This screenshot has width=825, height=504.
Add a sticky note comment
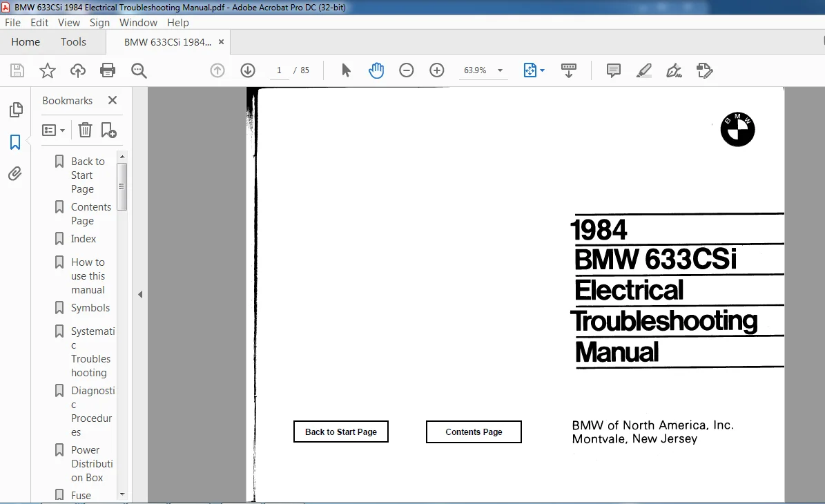pyautogui.click(x=614, y=70)
